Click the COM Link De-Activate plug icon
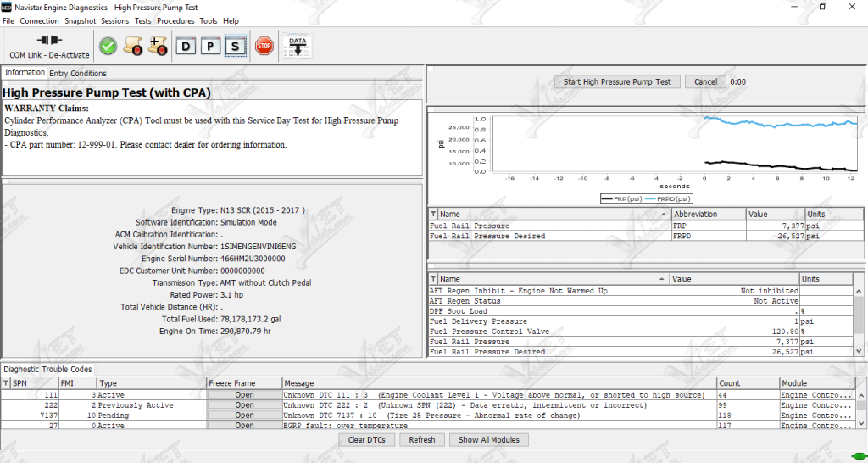 point(49,41)
